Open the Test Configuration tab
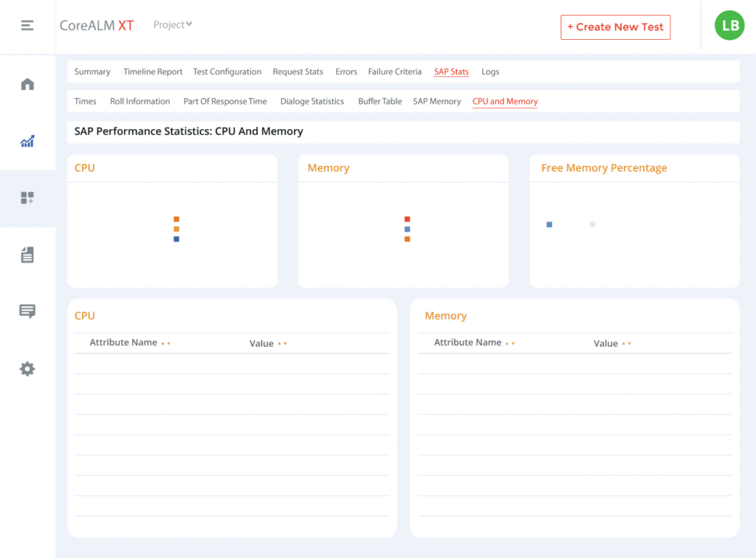This screenshot has width=756, height=558. [x=227, y=72]
